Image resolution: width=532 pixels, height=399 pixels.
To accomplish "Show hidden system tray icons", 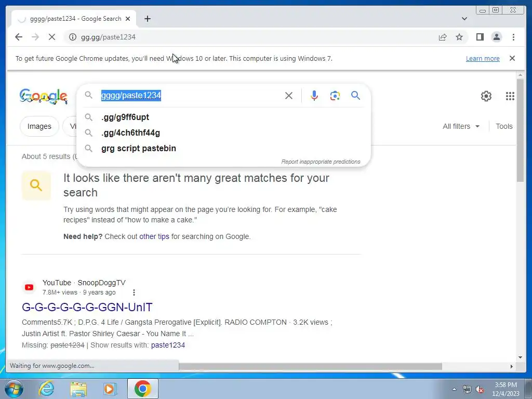I will 454,389.
